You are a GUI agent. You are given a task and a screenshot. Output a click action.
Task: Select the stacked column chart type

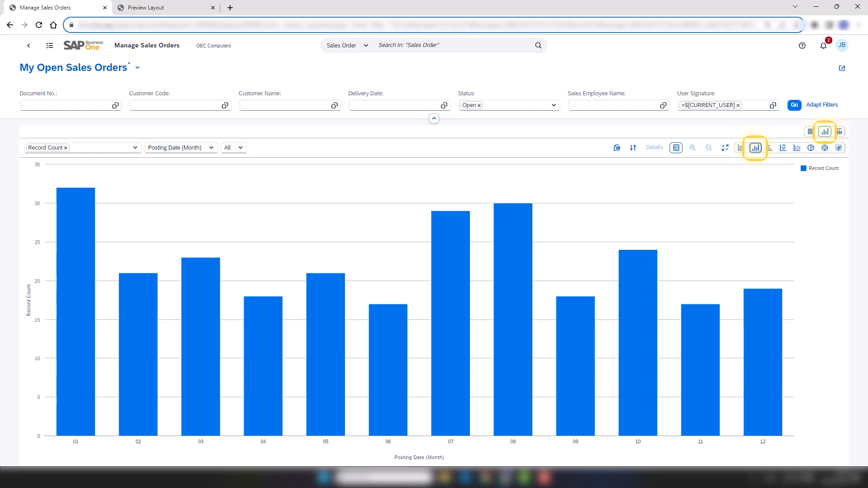[x=783, y=148]
